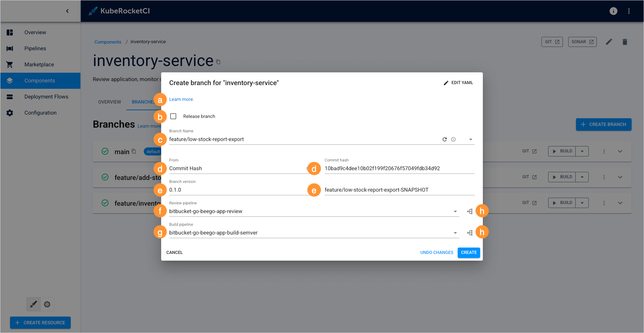View the Review pipeline diagram icon
This screenshot has width=644, height=333.
click(470, 211)
